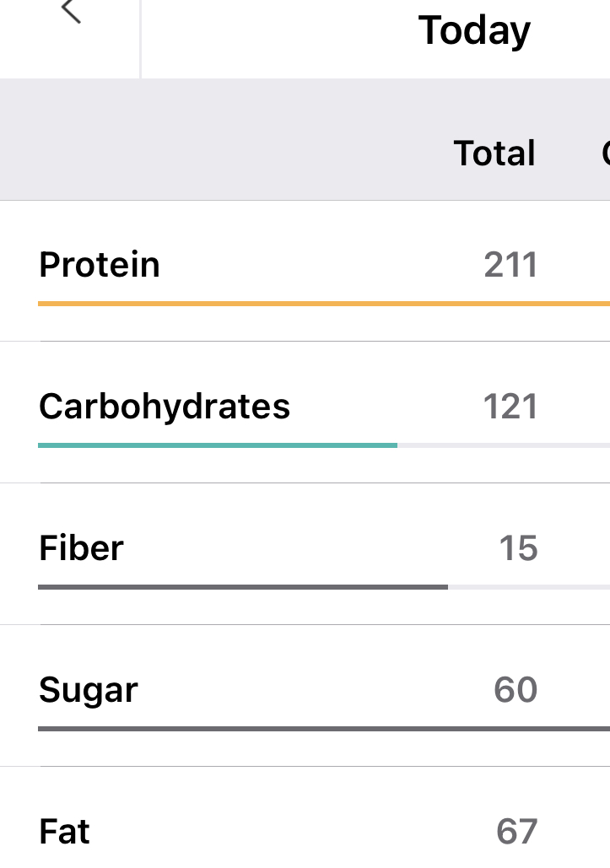Select the Sugar row label
The height and width of the screenshot is (868, 610).
pos(89,690)
